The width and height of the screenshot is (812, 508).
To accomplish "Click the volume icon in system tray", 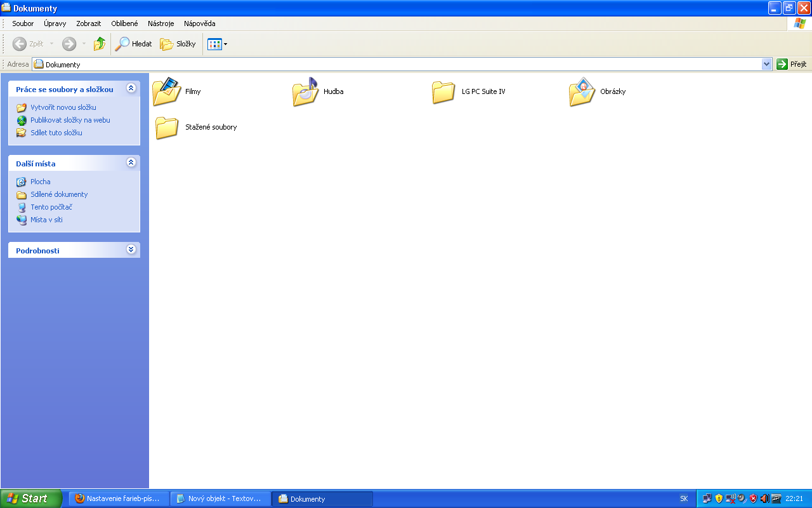I will tap(764, 498).
